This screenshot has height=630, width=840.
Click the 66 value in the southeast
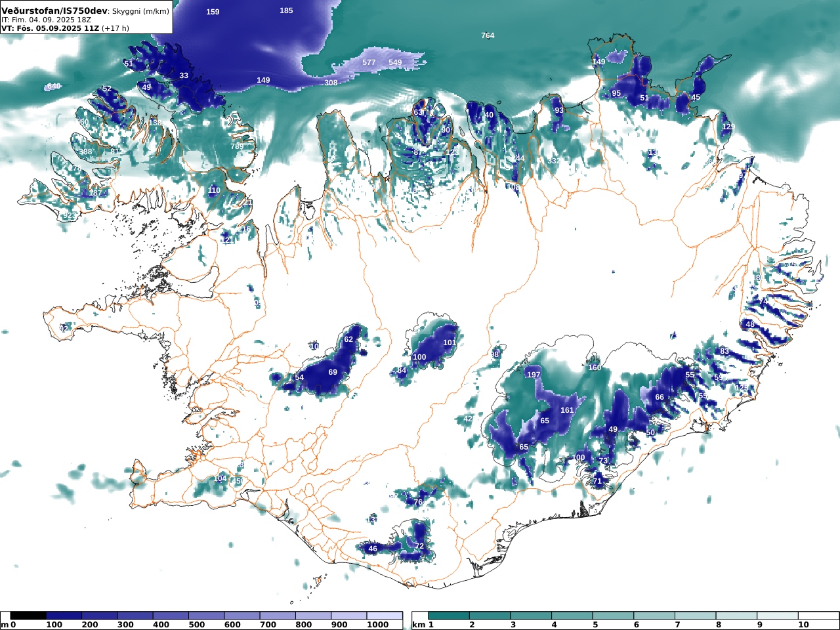[660, 397]
